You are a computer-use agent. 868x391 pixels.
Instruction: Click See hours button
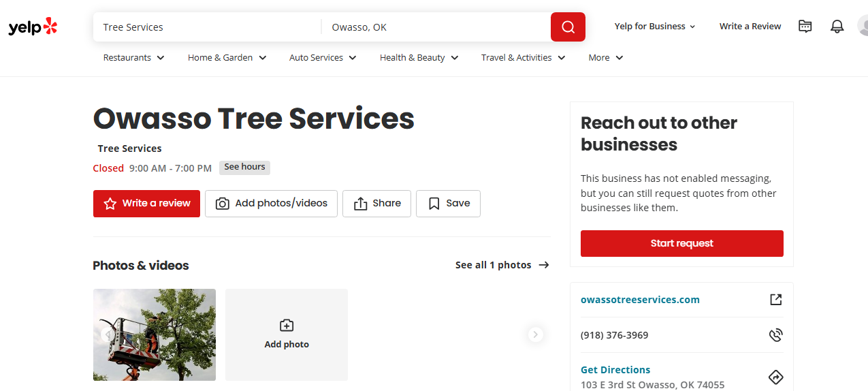244,168
